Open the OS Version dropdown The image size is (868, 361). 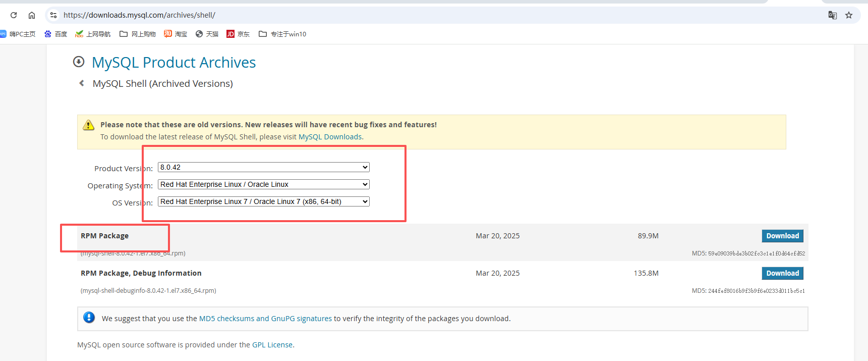tap(264, 201)
